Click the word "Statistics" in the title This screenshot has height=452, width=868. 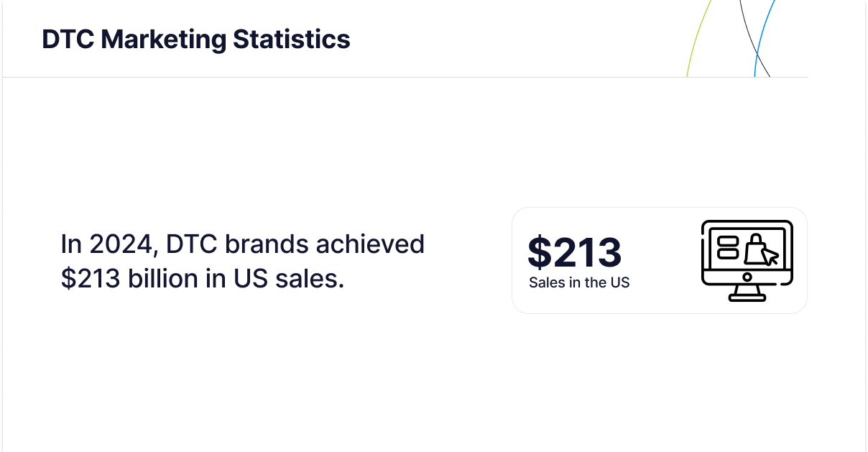pos(292,40)
